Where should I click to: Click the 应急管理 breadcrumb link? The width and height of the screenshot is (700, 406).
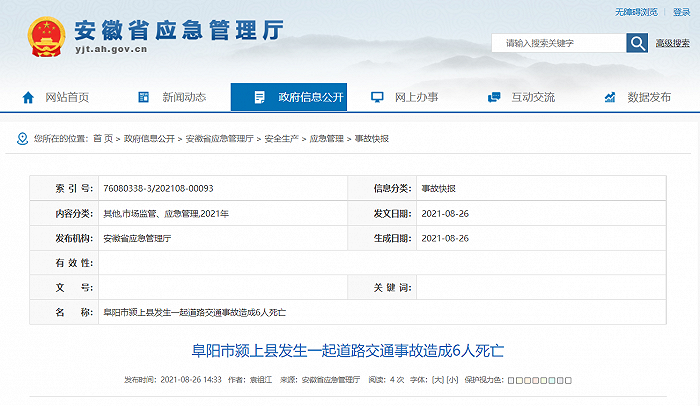click(327, 139)
